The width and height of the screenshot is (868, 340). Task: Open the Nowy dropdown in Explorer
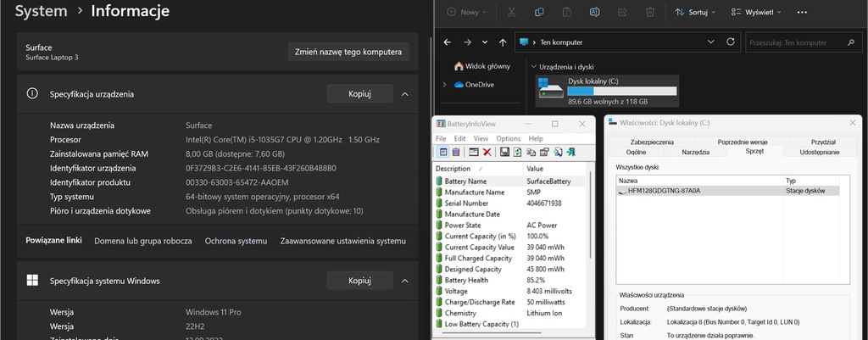(467, 12)
